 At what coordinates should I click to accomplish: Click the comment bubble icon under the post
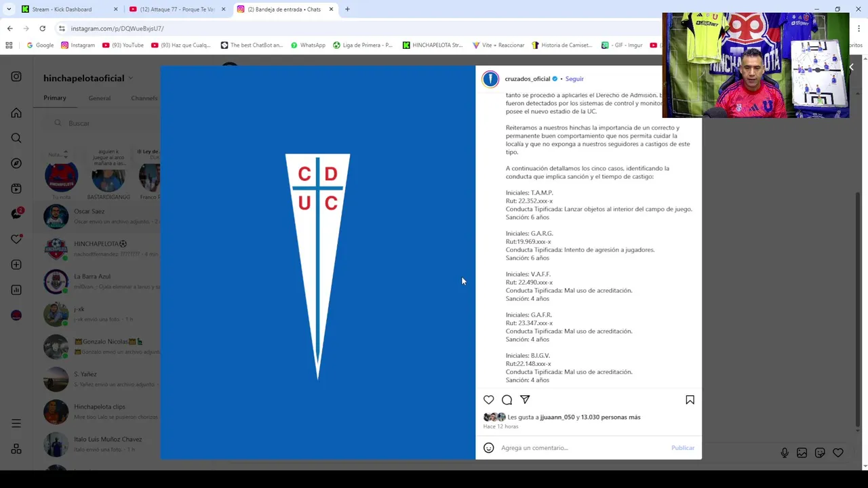(507, 400)
